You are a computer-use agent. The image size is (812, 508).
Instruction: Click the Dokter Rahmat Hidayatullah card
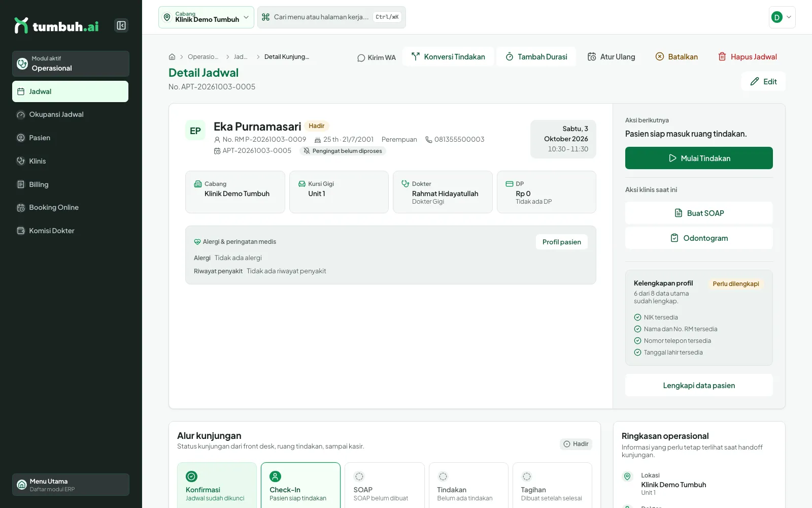point(443,192)
